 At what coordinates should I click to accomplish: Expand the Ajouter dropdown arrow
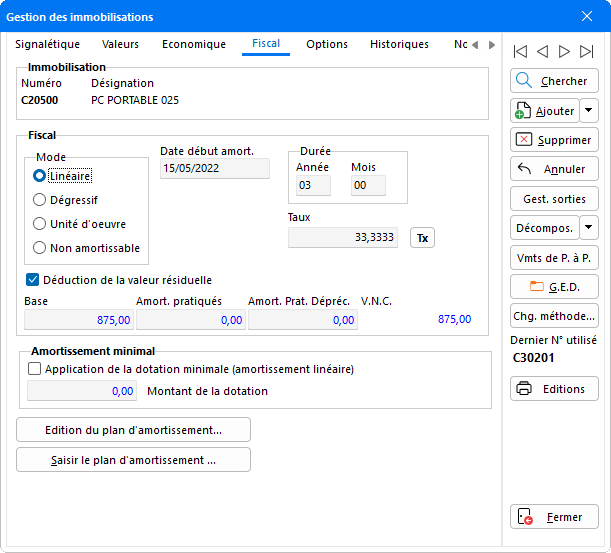(x=589, y=111)
